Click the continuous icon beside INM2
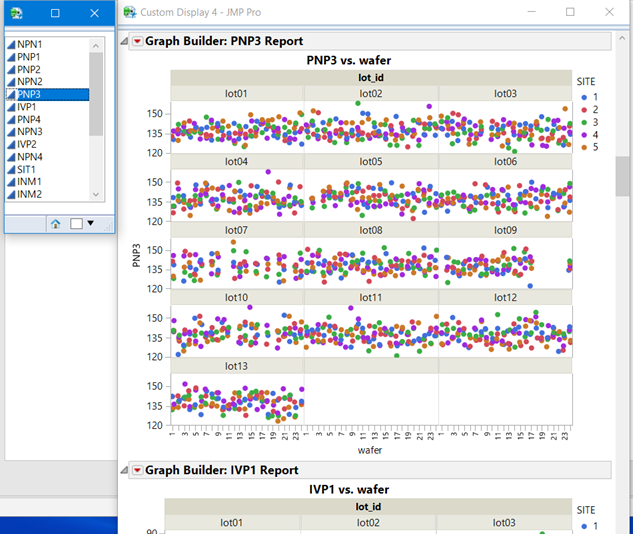The width and height of the screenshot is (633, 534). (11, 195)
